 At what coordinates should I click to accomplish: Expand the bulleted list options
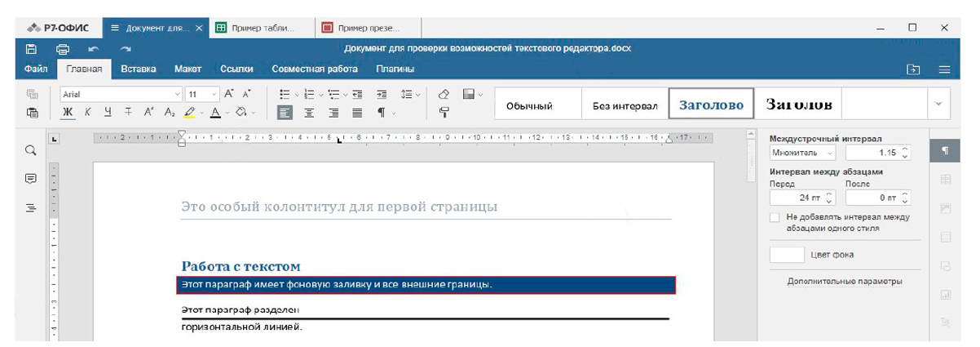point(298,94)
